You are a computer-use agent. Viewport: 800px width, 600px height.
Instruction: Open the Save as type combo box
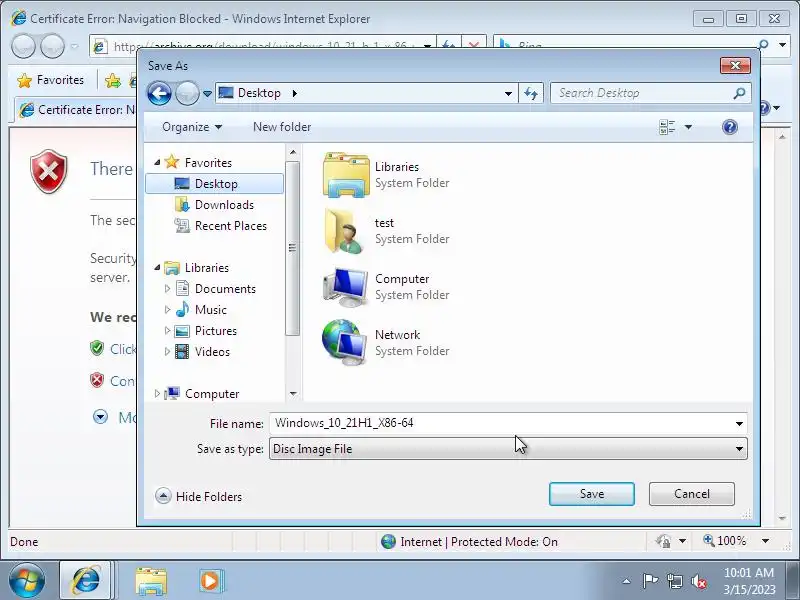click(508, 449)
